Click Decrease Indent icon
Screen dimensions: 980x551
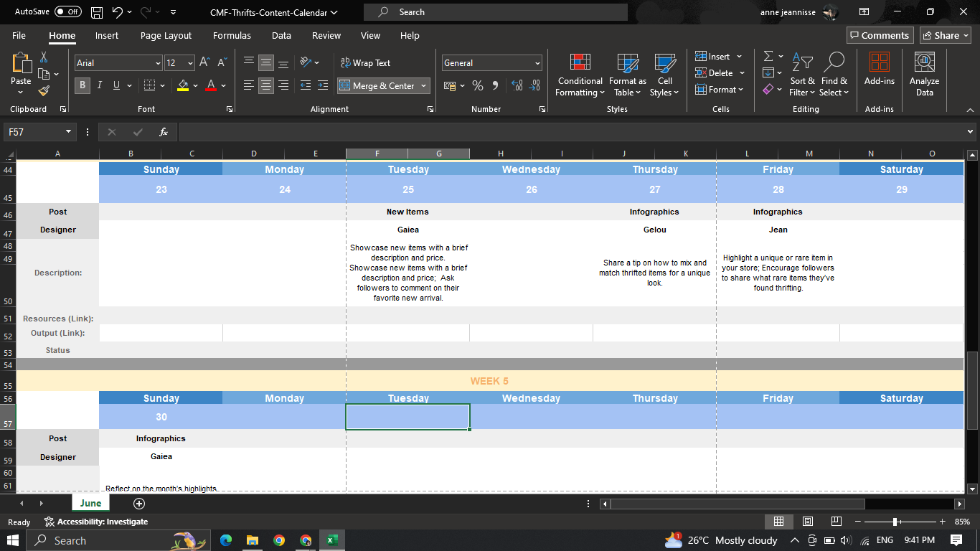click(x=306, y=85)
